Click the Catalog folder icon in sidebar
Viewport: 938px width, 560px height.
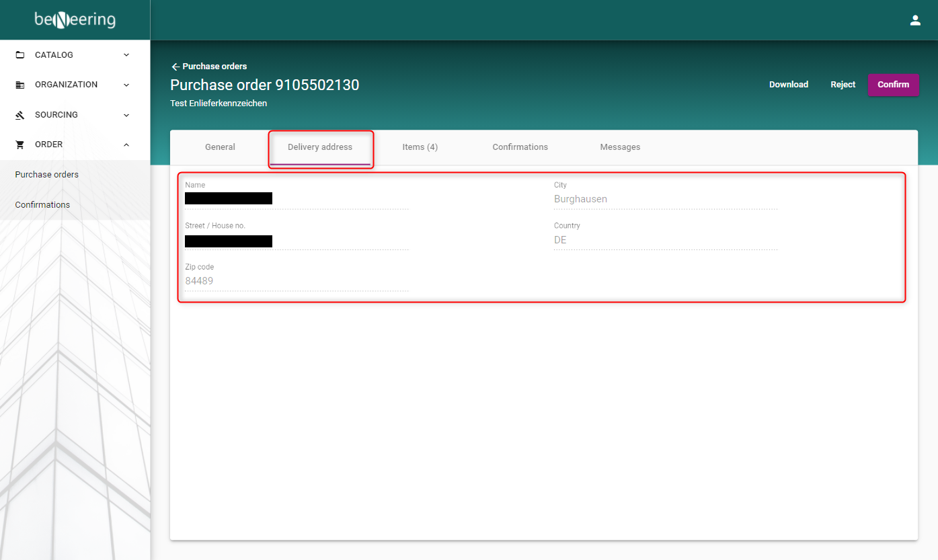20,55
